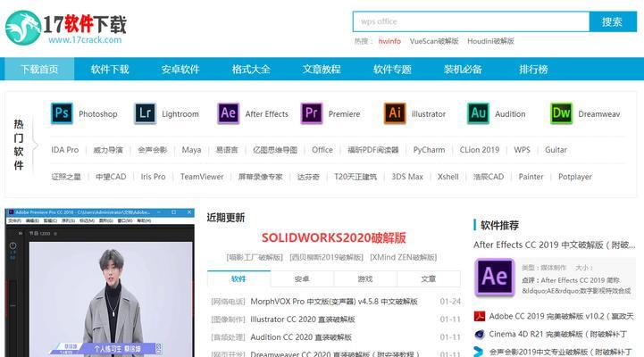The width and height of the screenshot is (644, 357).
Task: Open IDA Pro link
Action: coord(65,150)
